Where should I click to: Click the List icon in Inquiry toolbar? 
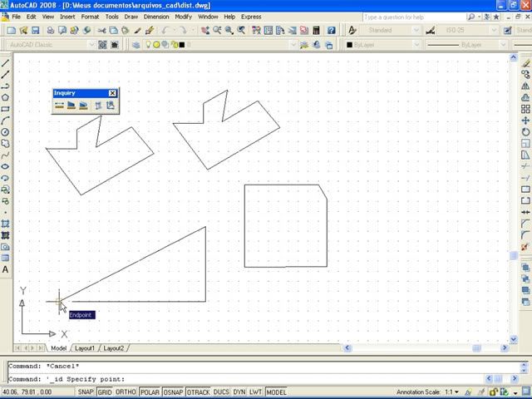point(98,106)
